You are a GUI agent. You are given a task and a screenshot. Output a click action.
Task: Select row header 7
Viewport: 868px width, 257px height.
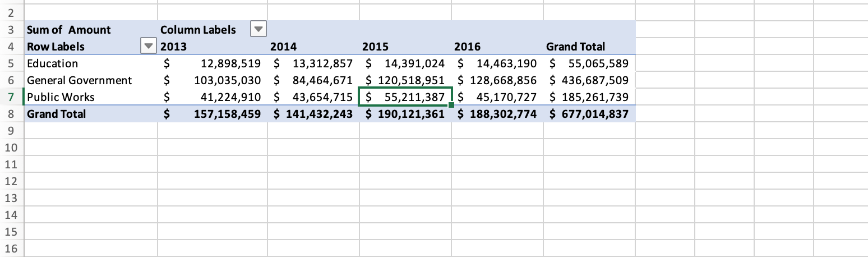coord(11,97)
